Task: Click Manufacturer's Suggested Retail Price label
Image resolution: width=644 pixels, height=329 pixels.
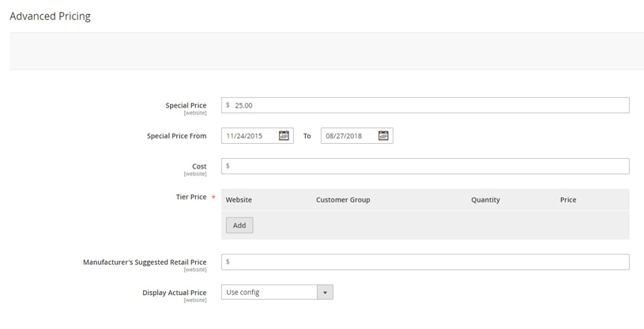Action: 145,262
